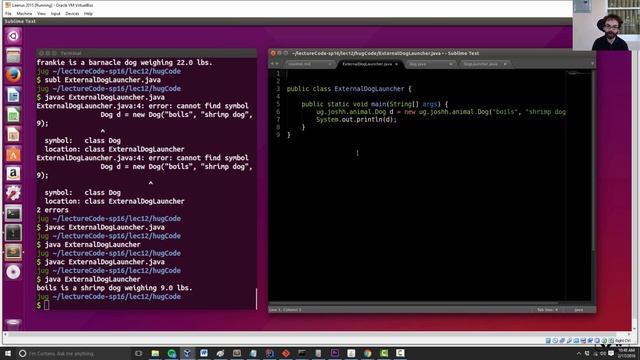Open the Ubuntu Dash search icon
The width and height of the screenshot is (640, 360).
click(x=13, y=36)
